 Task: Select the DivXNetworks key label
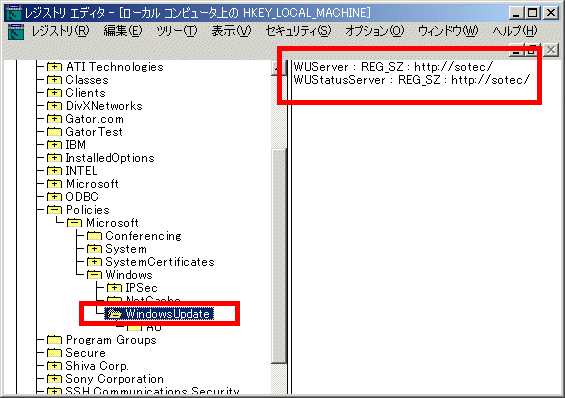104,106
